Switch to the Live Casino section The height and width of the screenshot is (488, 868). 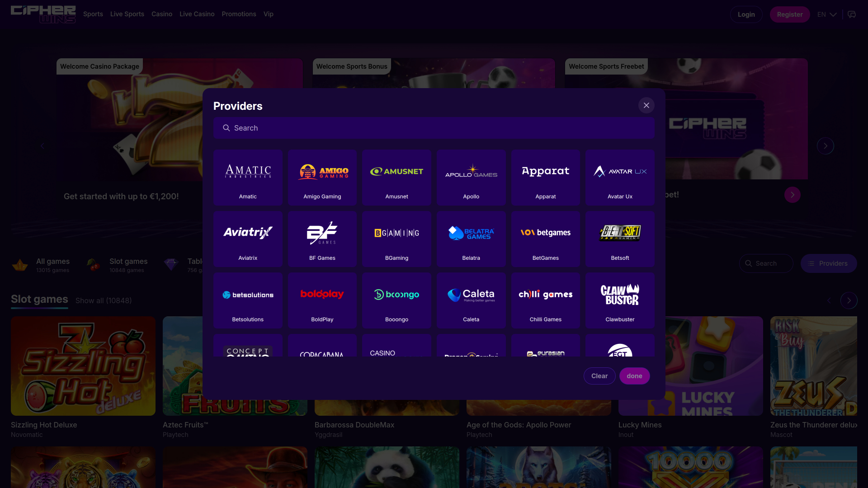pyautogui.click(x=197, y=14)
